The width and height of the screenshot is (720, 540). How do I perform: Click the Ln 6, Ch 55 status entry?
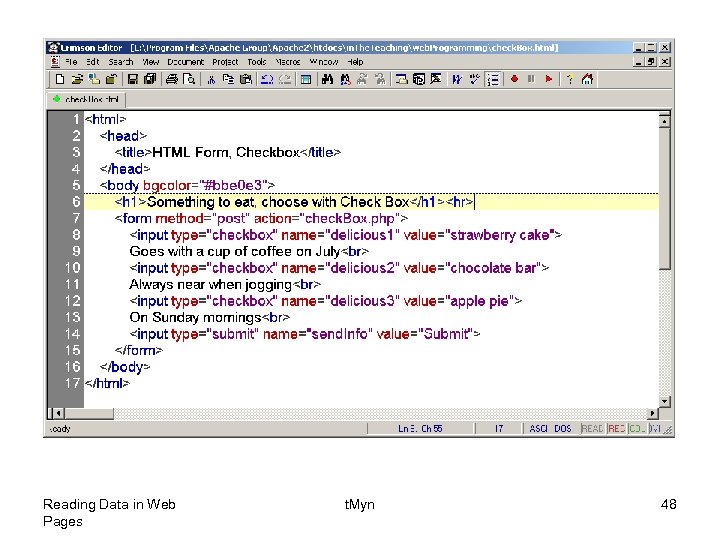420,428
